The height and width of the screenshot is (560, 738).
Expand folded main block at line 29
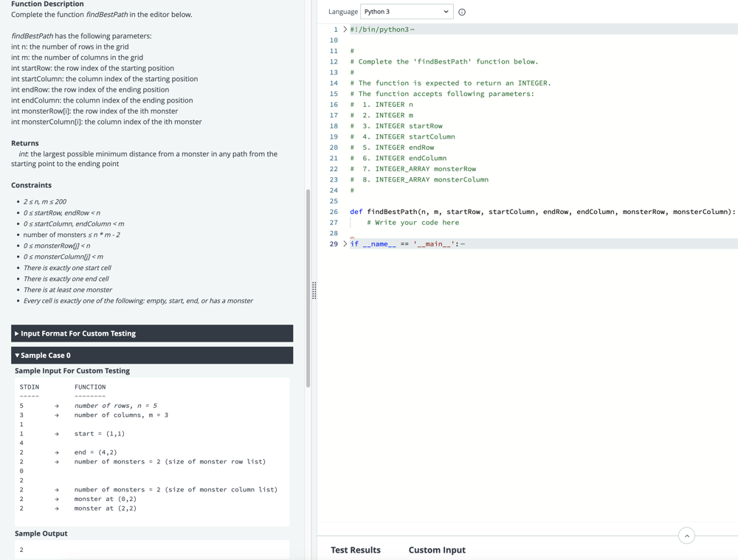(x=345, y=243)
